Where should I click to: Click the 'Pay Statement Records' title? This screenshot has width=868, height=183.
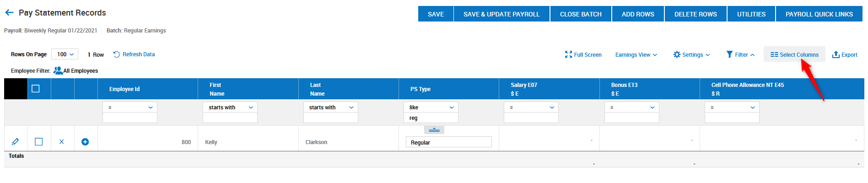(x=62, y=13)
